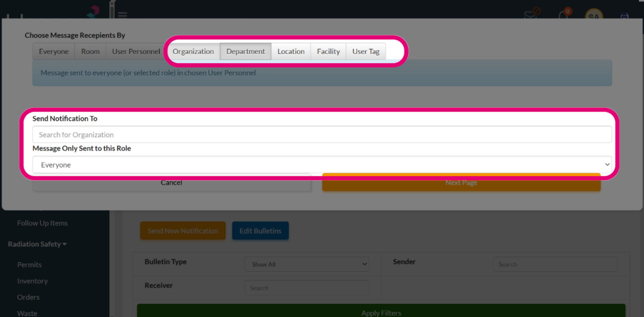The width and height of the screenshot is (644, 317).
Task: Open Orders in the sidebar
Action: point(28,297)
